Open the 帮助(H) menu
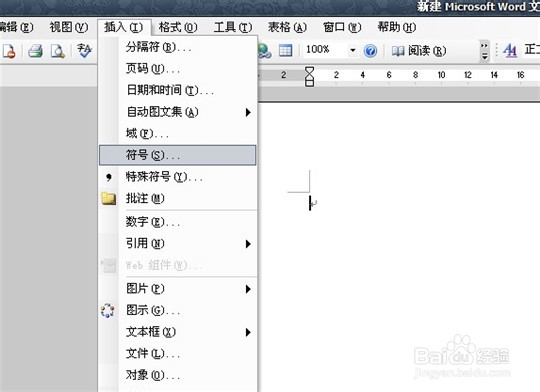Viewport: 540px width, 392px height. pos(397,27)
